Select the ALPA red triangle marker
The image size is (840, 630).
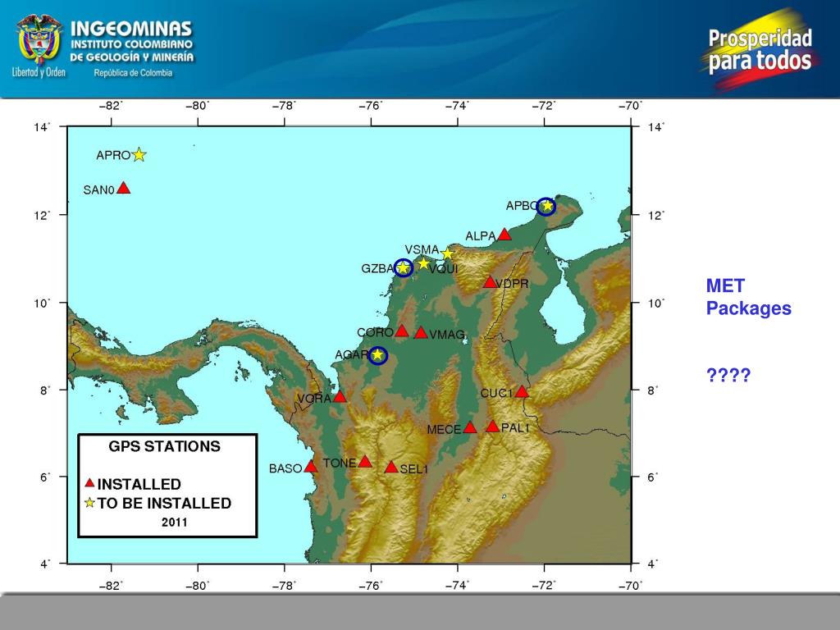pyautogui.click(x=504, y=235)
